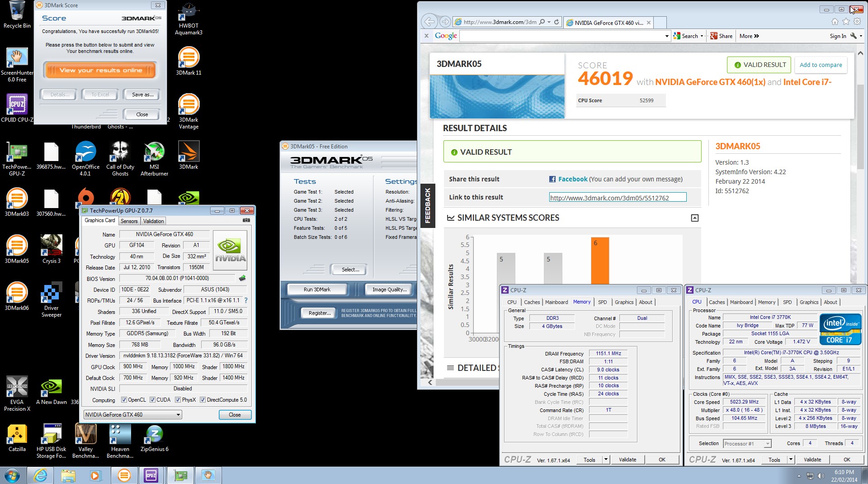Open the Processor #1 selection dropdown
This screenshot has height=484, width=868.
(747, 444)
